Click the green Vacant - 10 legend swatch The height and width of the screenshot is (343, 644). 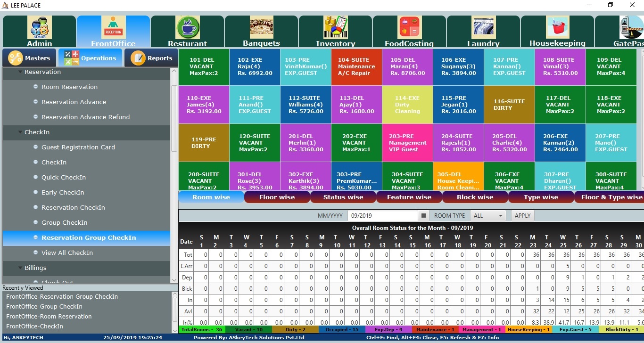[x=248, y=330]
